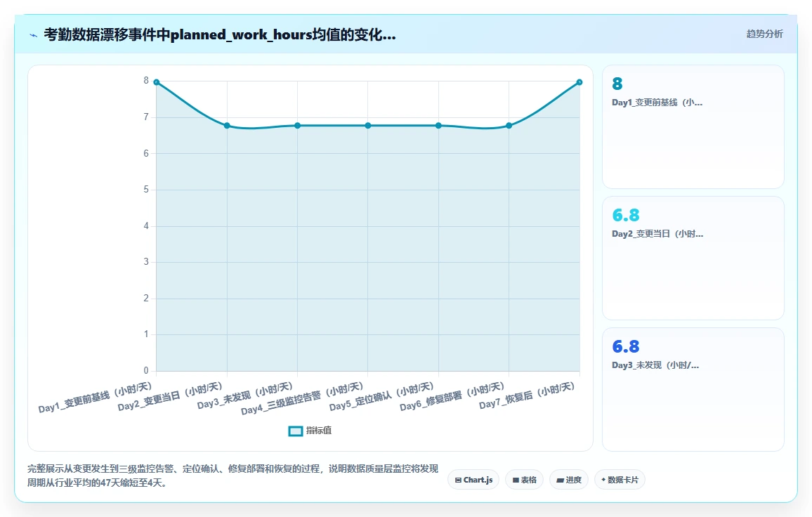Click the lightning icon beside the title
This screenshot has width=812, height=517.
tap(33, 35)
